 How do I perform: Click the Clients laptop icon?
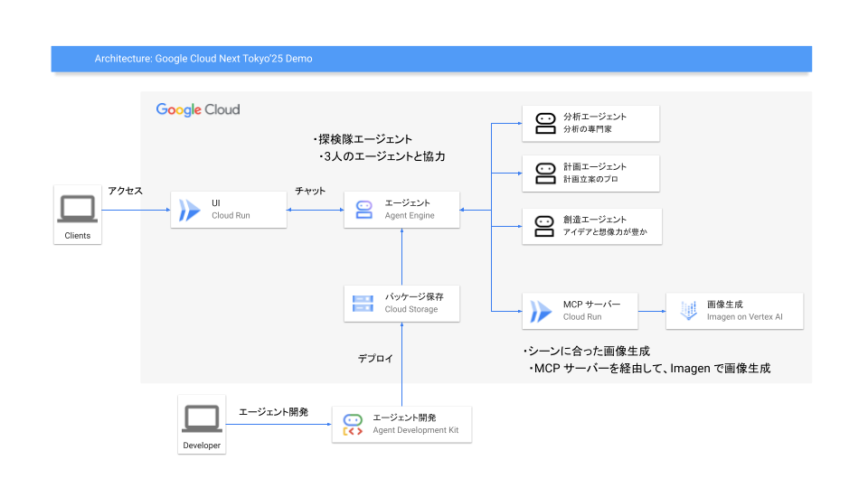click(78, 209)
